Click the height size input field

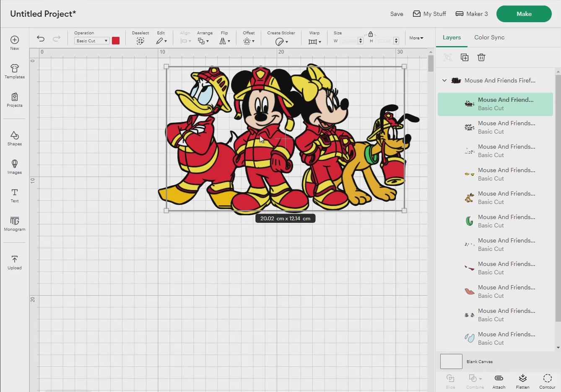pos(384,41)
